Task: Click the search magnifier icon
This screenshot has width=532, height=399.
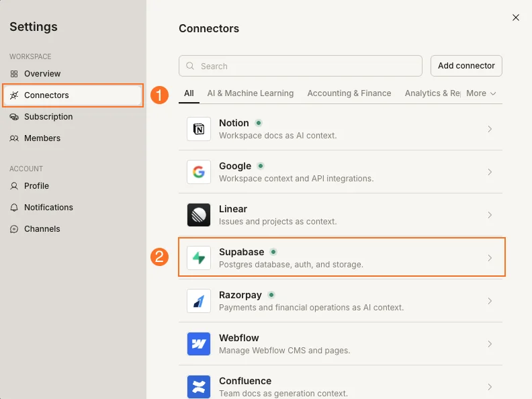Action: (190, 66)
